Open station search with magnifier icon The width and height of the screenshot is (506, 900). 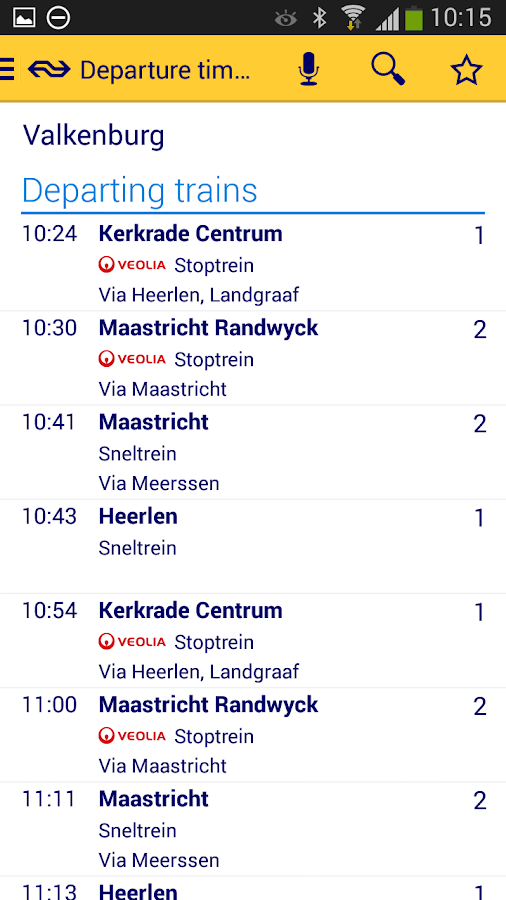[388, 69]
